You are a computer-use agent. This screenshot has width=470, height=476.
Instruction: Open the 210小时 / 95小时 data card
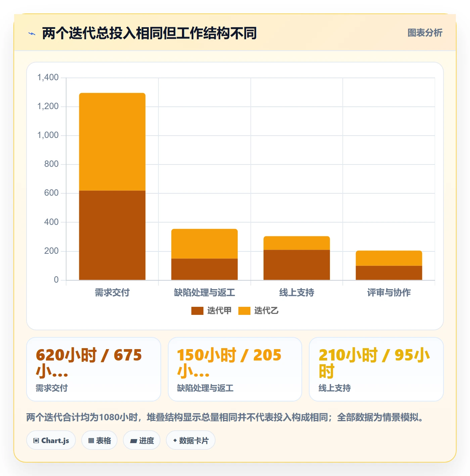[376, 369]
